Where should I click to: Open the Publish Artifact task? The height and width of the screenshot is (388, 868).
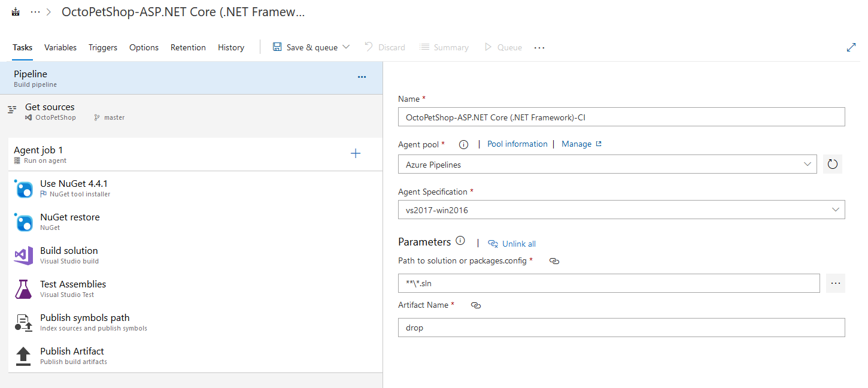point(72,351)
